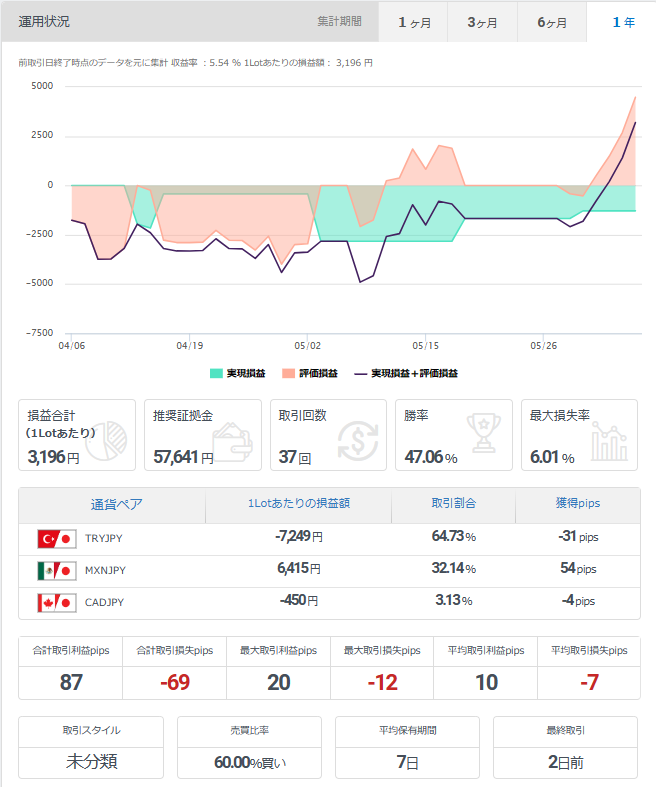Screen dimensions: 656x787
Task: Toggle the 実現損益+評価損益 legend line marker
Action: (x=360, y=374)
